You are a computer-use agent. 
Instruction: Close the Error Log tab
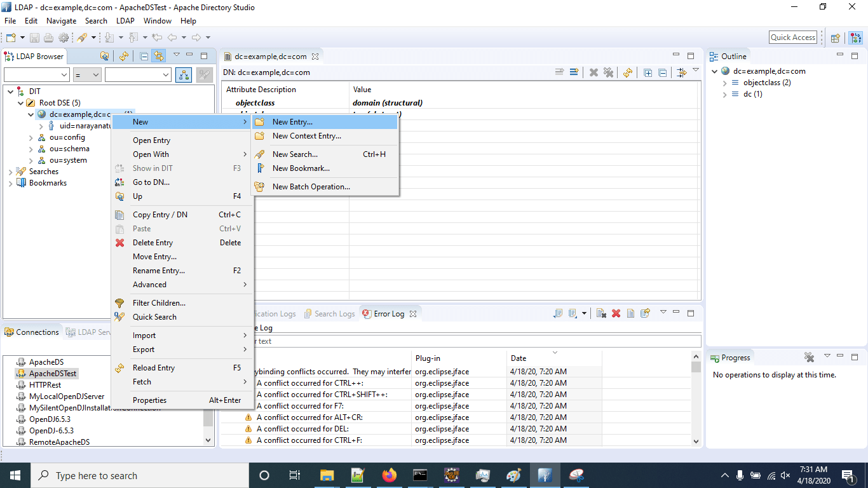click(x=412, y=314)
